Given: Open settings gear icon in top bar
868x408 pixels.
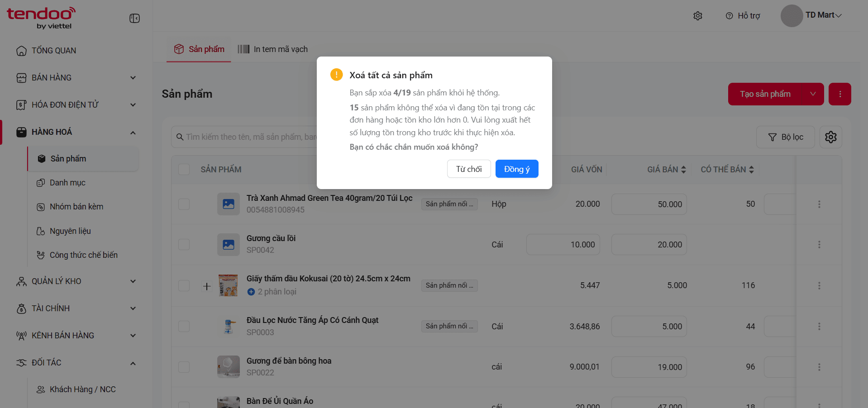Looking at the screenshot, I should point(698,16).
